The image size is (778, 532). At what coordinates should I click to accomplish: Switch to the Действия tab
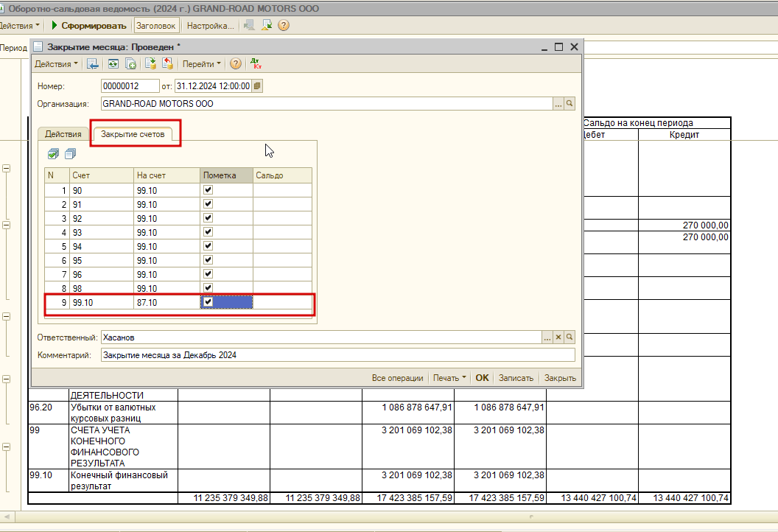click(63, 134)
